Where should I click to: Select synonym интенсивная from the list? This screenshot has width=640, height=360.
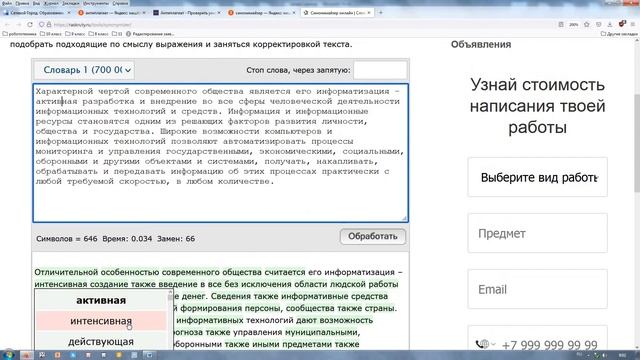pos(101,321)
